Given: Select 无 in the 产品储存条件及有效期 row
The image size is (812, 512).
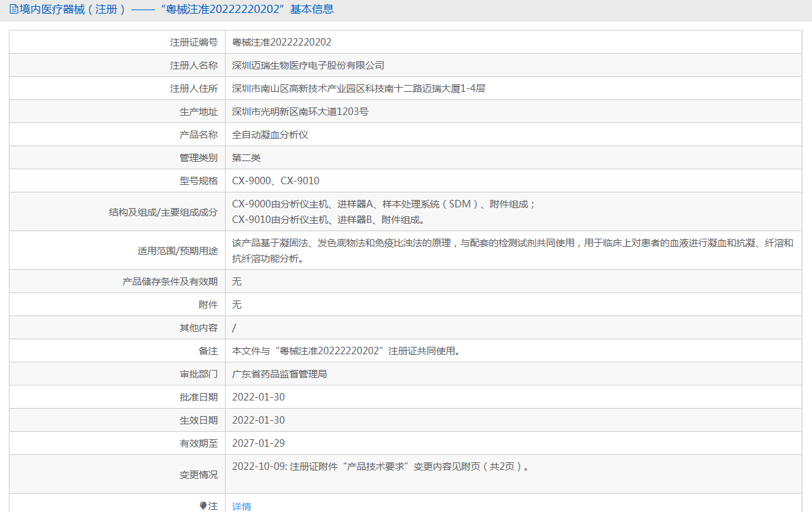Looking at the screenshot, I should click(x=236, y=281).
